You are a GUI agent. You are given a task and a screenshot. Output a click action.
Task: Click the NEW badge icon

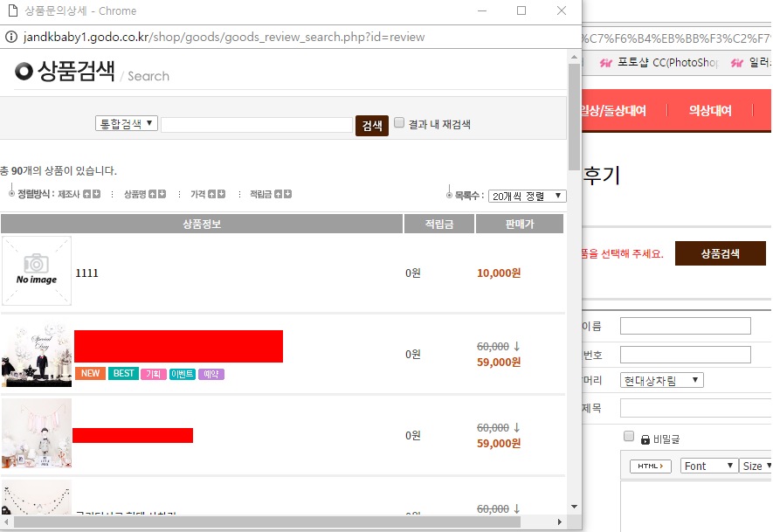click(90, 374)
